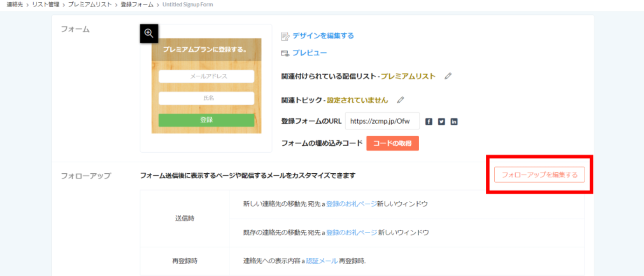Click the フォーム section heading
This screenshot has width=644, height=276.
pos(75,29)
